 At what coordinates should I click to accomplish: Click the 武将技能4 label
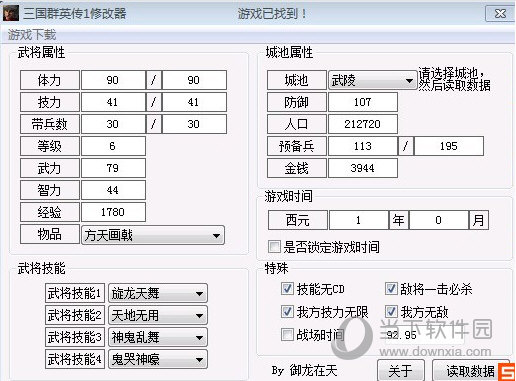coord(75,359)
